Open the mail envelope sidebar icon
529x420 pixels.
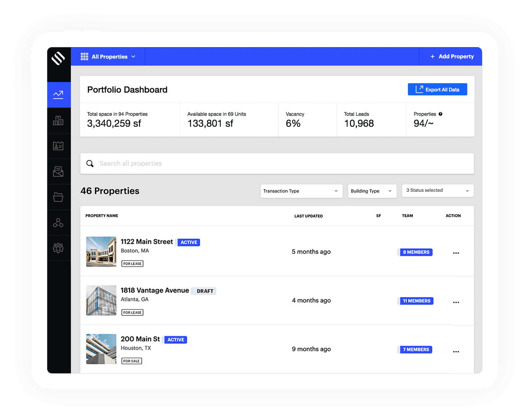click(58, 171)
